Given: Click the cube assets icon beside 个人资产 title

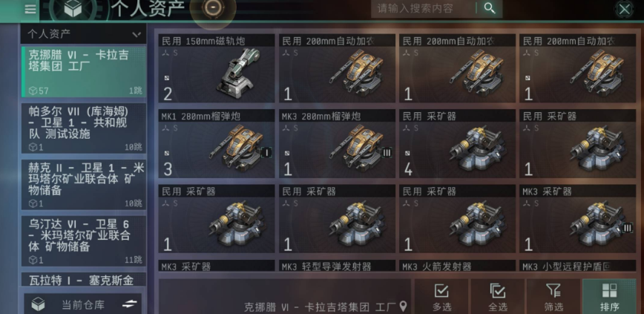Looking at the screenshot, I should [73, 9].
